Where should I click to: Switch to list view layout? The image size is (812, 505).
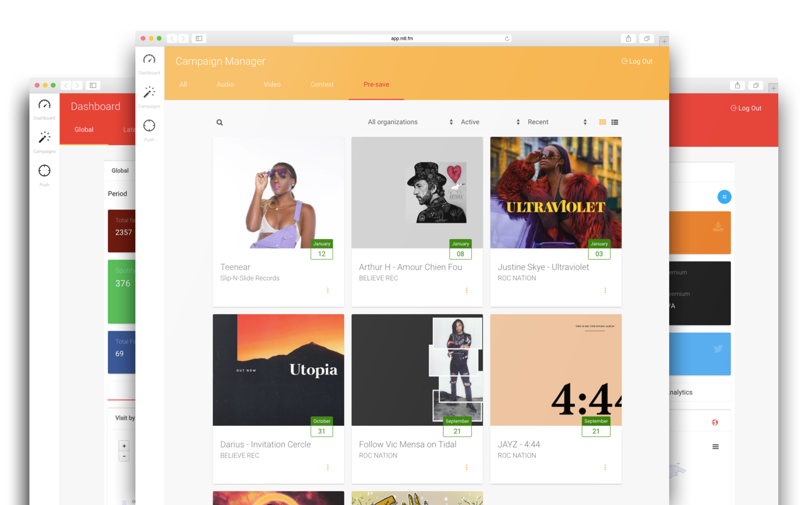point(615,122)
